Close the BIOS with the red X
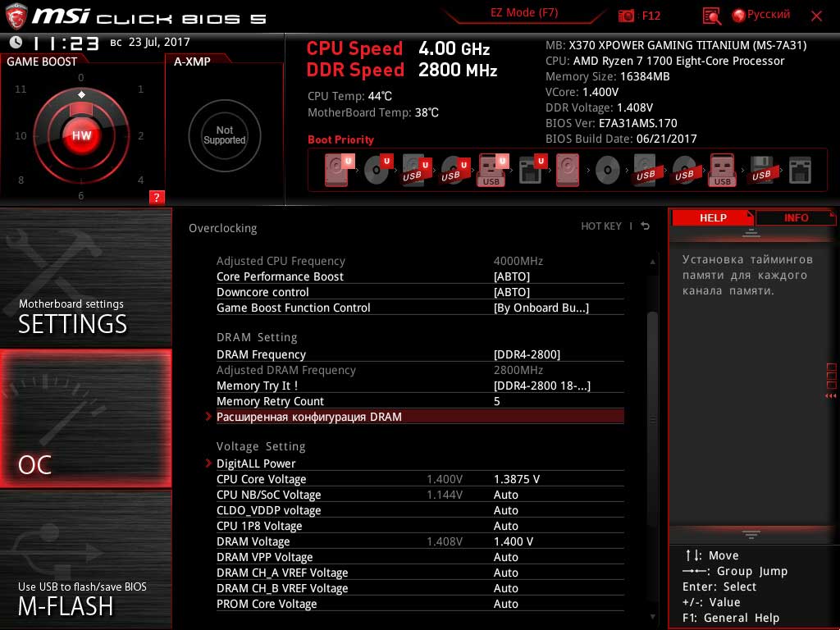 click(816, 16)
